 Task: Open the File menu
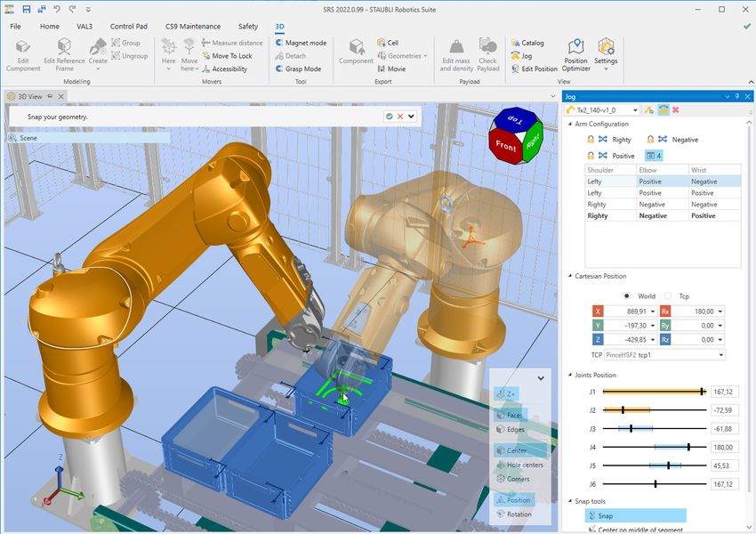click(15, 27)
